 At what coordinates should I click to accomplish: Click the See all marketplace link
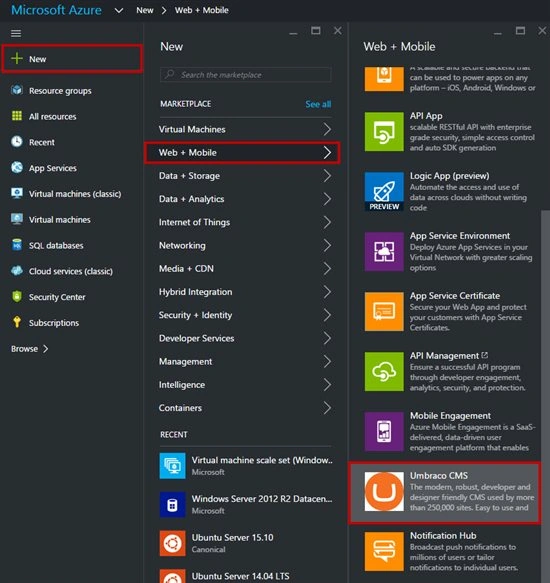coord(318,104)
